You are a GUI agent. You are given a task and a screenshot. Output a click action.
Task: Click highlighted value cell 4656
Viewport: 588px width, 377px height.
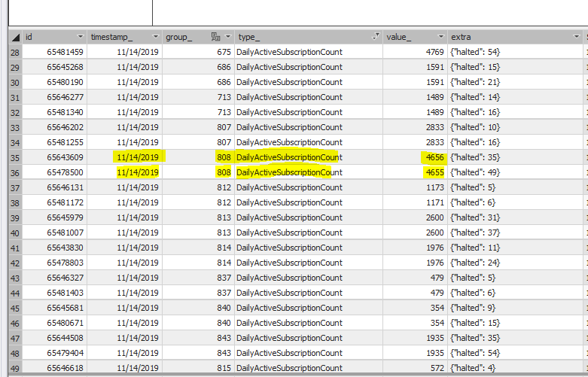(x=434, y=157)
